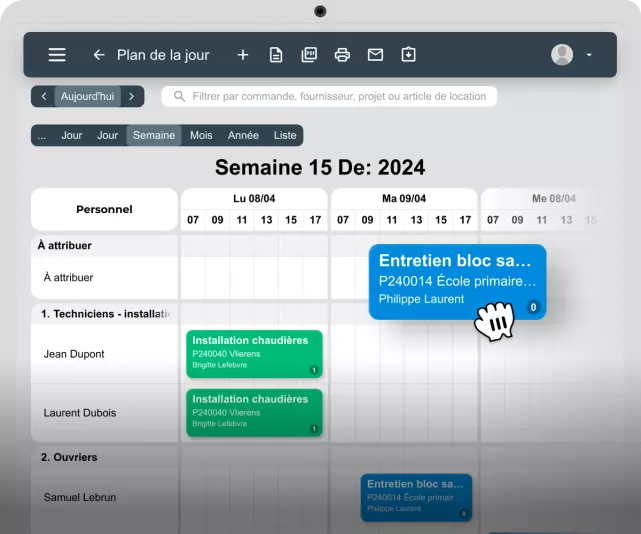Screen dimensions: 641x534
Task: Go to the next period chevron
Action: pyautogui.click(x=131, y=96)
